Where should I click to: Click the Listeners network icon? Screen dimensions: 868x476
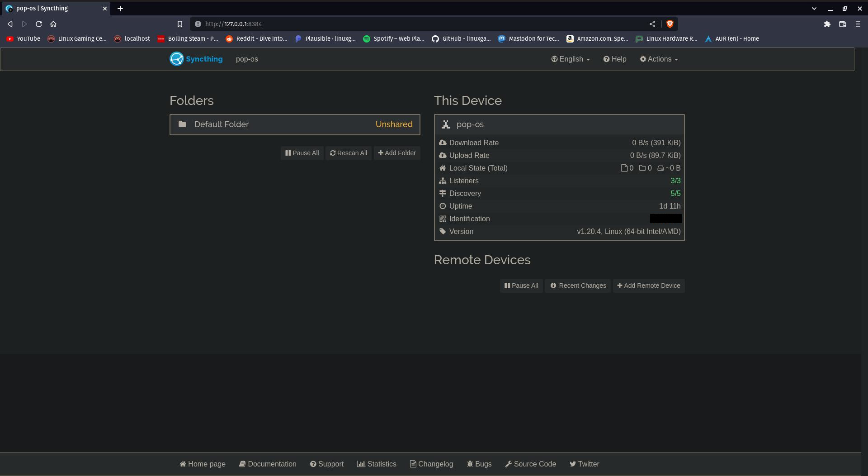pos(443,181)
